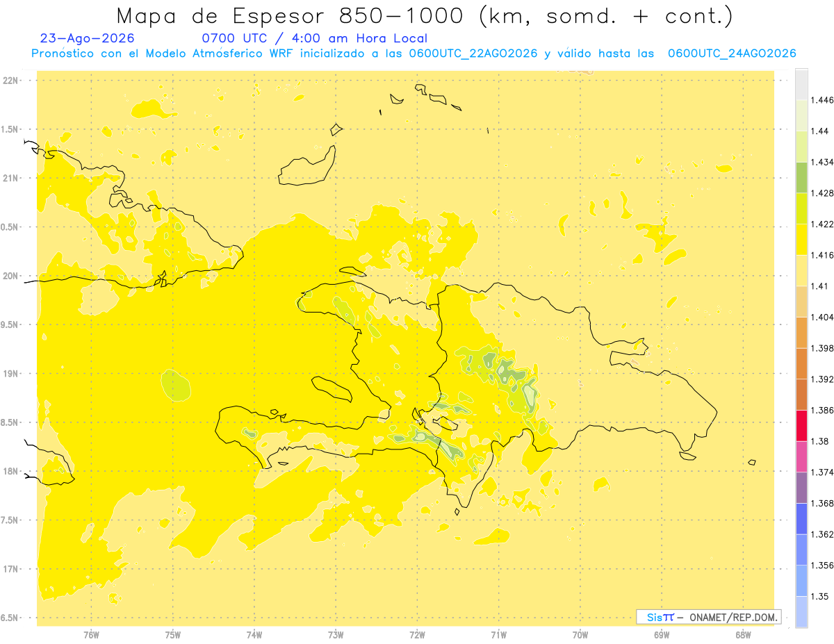Click the 76W longitude label
This screenshot has height=644, width=834.
coord(91,634)
